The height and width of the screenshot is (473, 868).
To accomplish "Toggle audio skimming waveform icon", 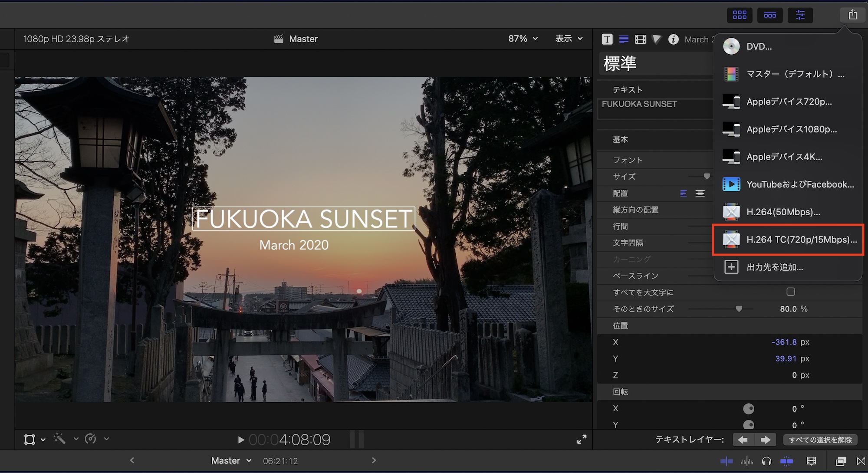I will [746, 461].
